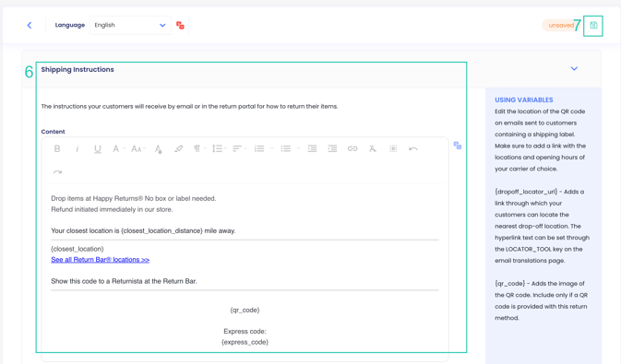Click the 'USING VARIABLES' heading
Viewport: 621px width, 364px height.
pyautogui.click(x=523, y=100)
